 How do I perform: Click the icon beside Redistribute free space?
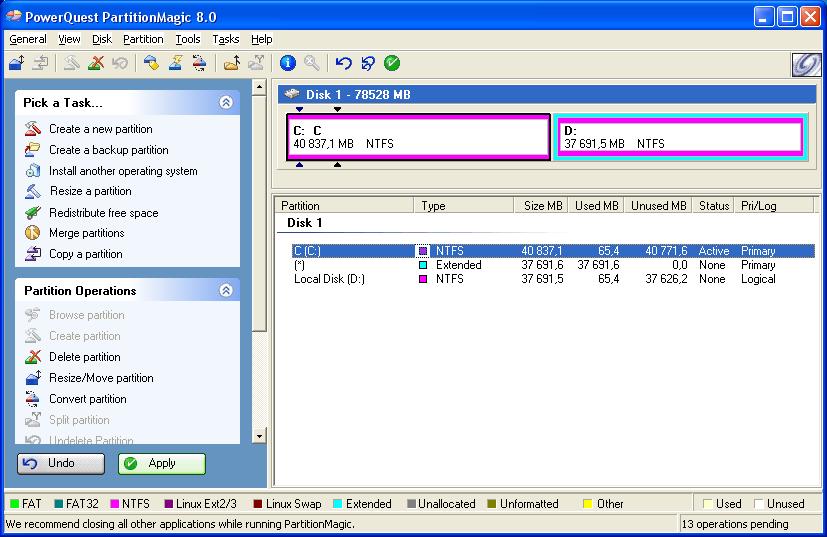(33, 213)
